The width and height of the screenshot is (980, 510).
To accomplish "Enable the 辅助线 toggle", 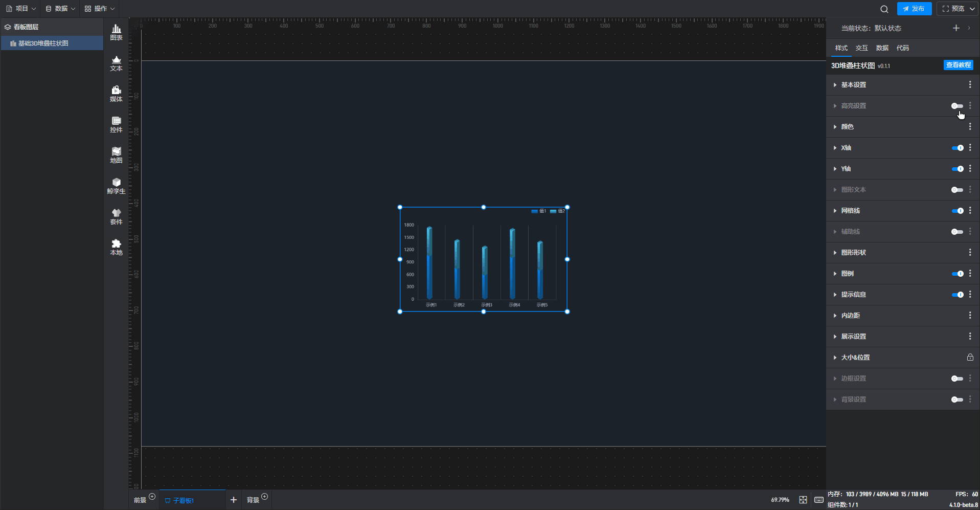I will point(957,232).
